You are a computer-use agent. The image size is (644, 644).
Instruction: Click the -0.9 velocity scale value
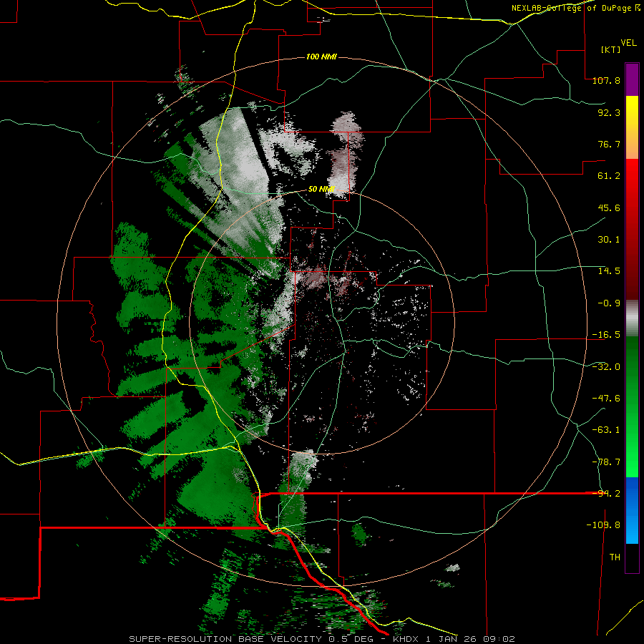click(x=609, y=303)
